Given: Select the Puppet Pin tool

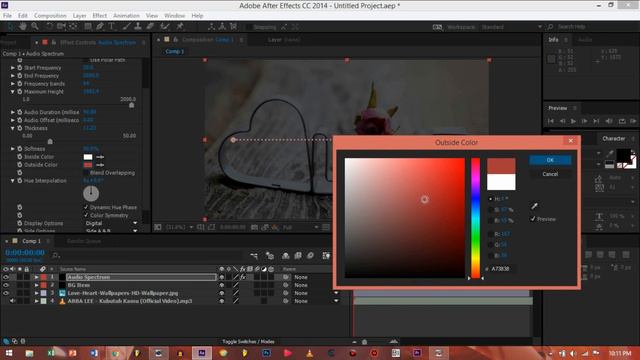Looking at the screenshot, I should (x=180, y=27).
